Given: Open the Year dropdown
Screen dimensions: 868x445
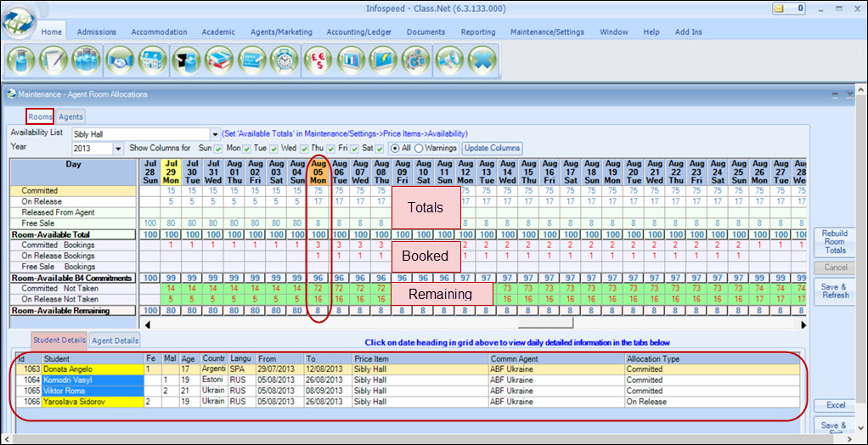Looking at the screenshot, I should pos(119,148).
